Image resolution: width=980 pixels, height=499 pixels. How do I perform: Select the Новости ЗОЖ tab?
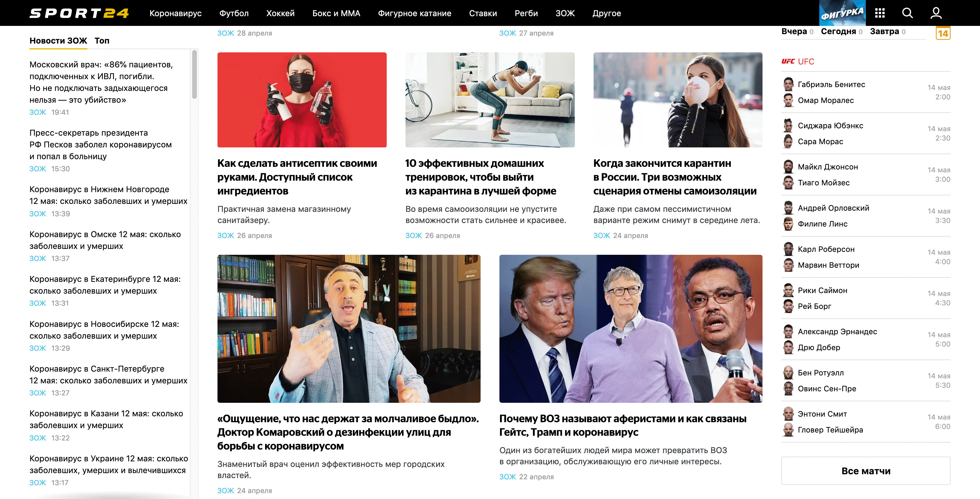(58, 41)
